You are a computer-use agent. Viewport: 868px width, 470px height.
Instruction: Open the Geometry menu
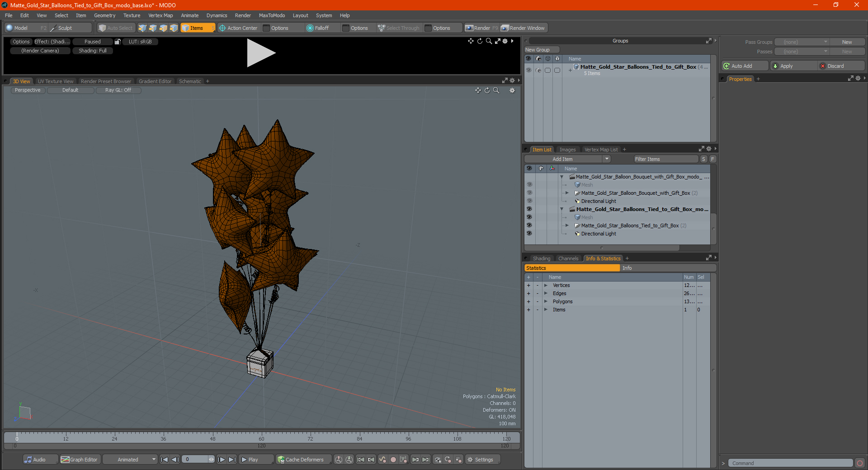pos(104,15)
